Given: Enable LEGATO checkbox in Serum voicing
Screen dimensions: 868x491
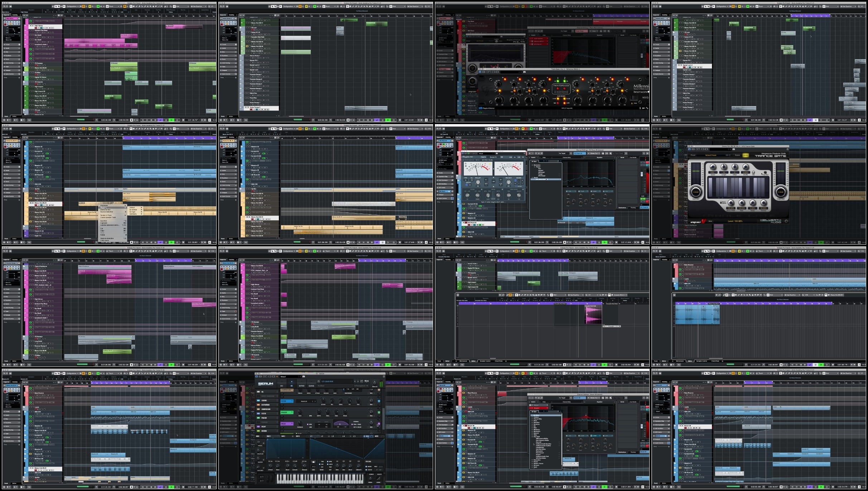Looking at the screenshot, I should point(366,470).
